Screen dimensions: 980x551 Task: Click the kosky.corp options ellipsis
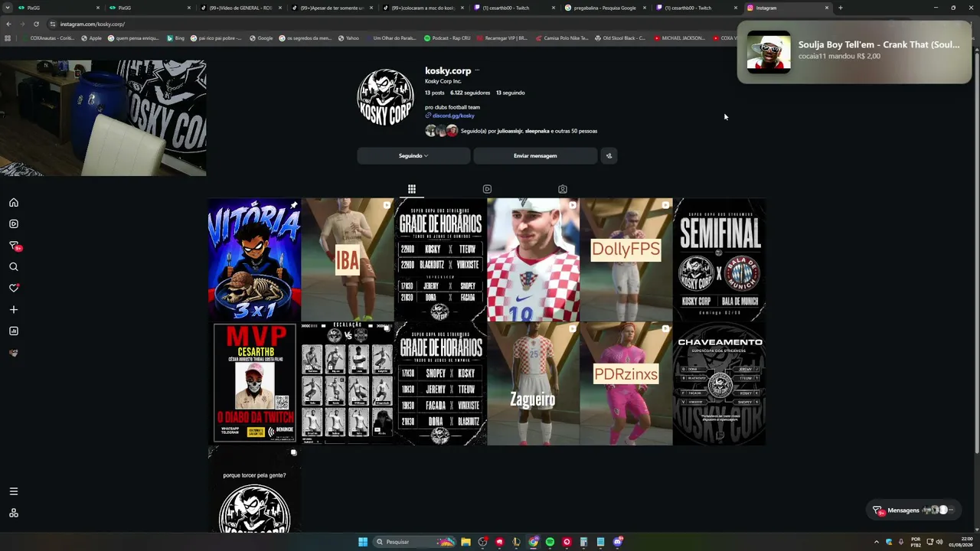[477, 70]
